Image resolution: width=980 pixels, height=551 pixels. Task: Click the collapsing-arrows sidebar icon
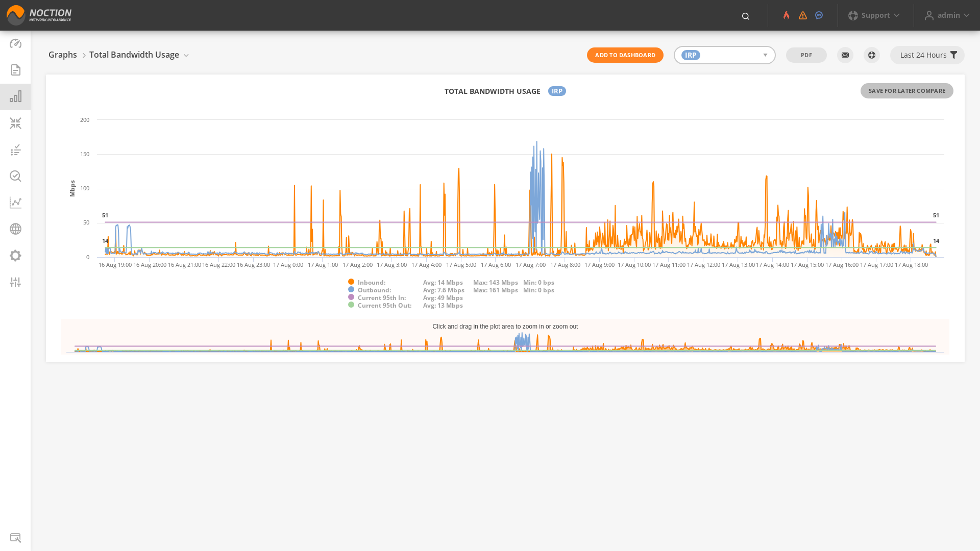click(x=15, y=123)
